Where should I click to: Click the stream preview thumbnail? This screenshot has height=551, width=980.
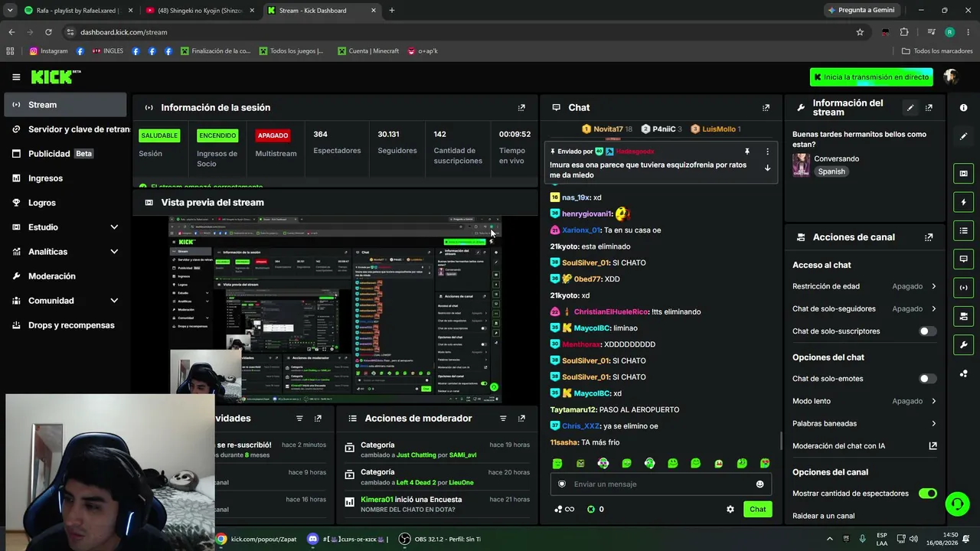(335, 308)
